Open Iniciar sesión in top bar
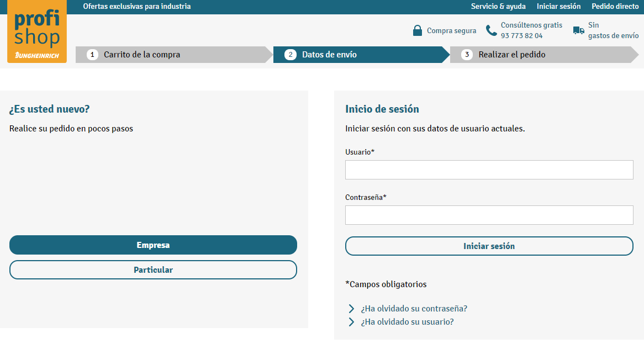Image resolution: width=644 pixels, height=349 pixels. point(558,7)
